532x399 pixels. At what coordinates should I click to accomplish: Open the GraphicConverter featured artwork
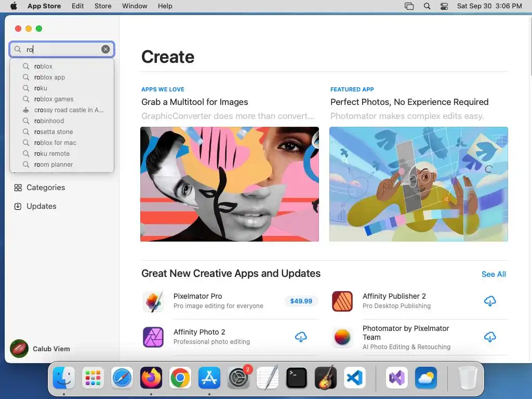click(x=229, y=184)
